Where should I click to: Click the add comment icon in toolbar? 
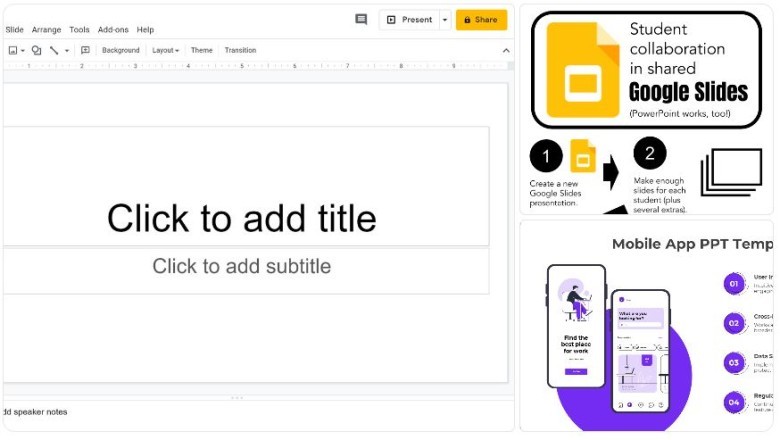(85, 50)
